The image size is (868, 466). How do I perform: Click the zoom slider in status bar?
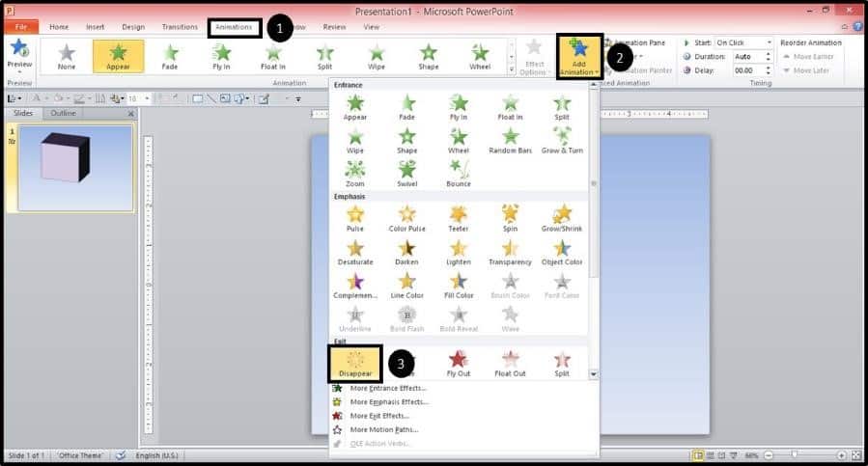tap(795, 455)
